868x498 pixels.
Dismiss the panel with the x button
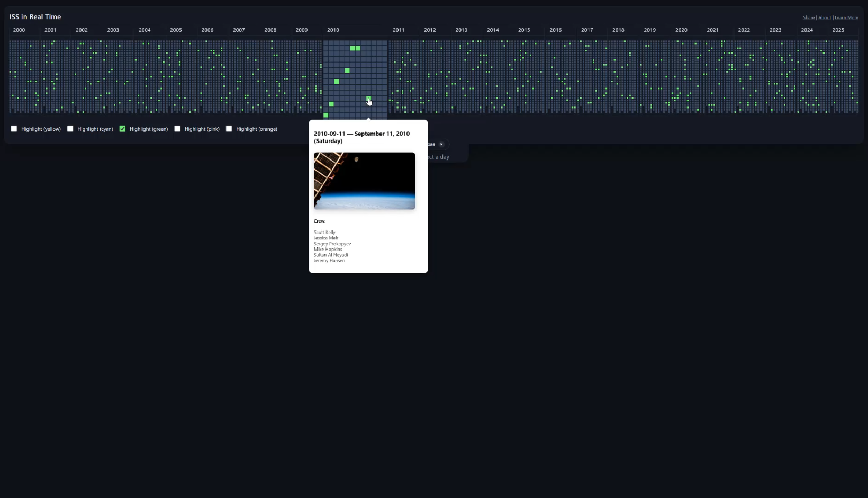pos(441,144)
